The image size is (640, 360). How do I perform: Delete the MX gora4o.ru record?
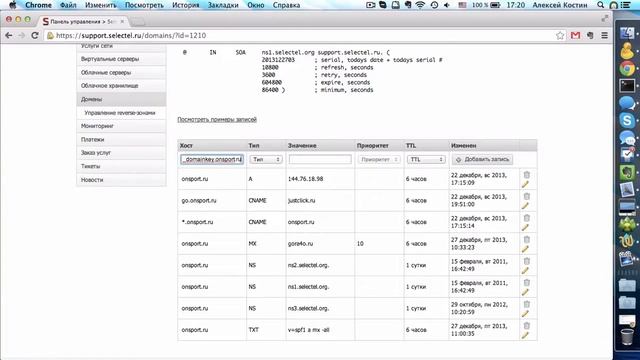click(x=527, y=240)
